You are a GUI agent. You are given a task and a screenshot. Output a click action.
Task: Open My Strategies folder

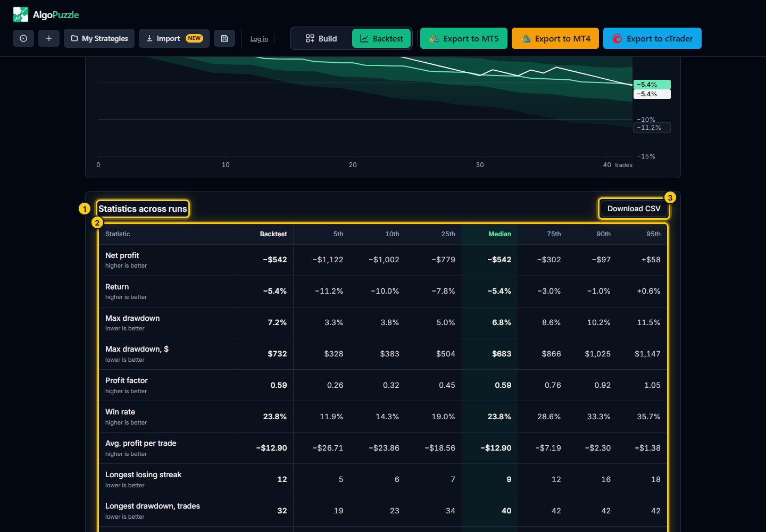click(99, 38)
